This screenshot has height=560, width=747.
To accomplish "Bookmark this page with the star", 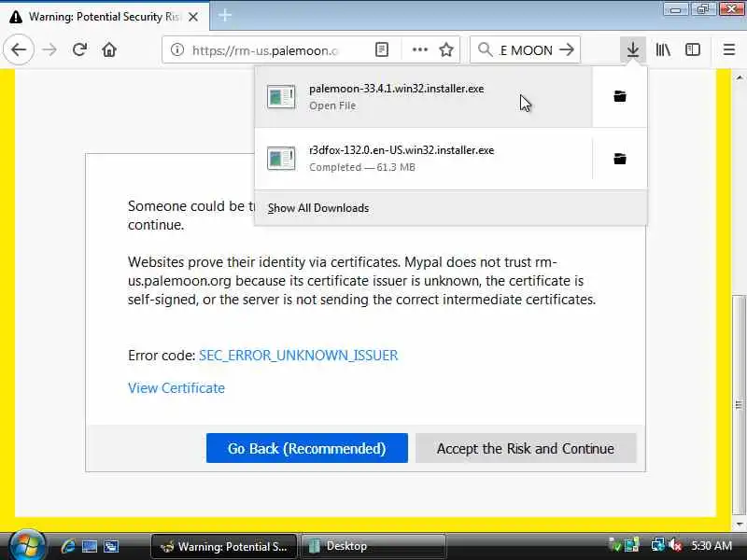I will coord(446,49).
